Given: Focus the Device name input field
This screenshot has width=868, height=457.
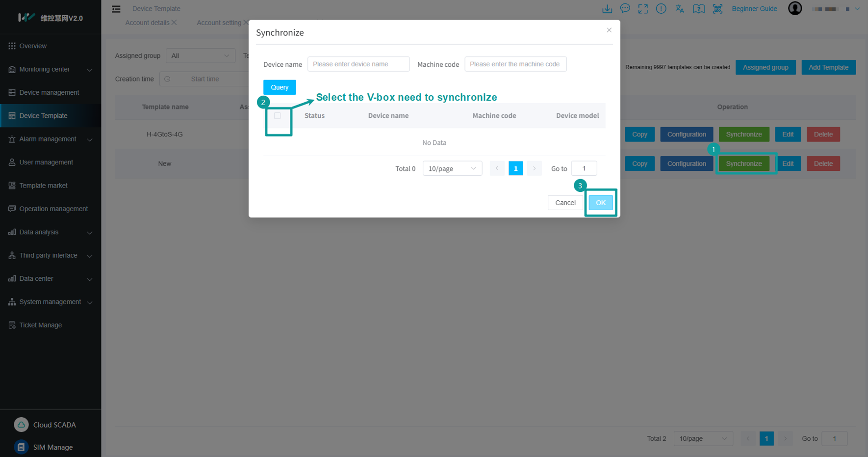Looking at the screenshot, I should tap(358, 64).
